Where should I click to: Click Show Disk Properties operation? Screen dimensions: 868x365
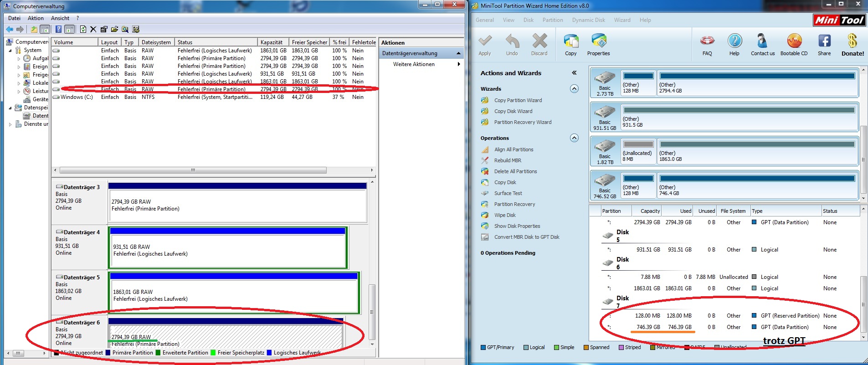[517, 226]
